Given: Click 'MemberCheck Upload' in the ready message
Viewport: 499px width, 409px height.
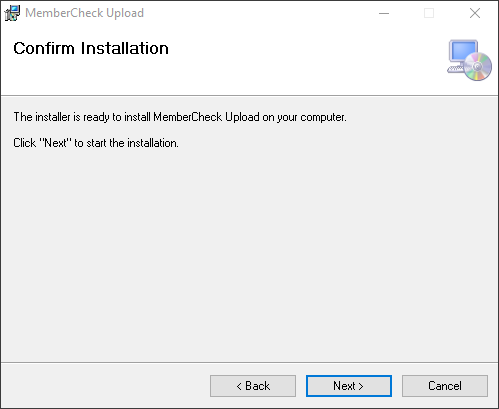Looking at the screenshot, I should 206,117.
